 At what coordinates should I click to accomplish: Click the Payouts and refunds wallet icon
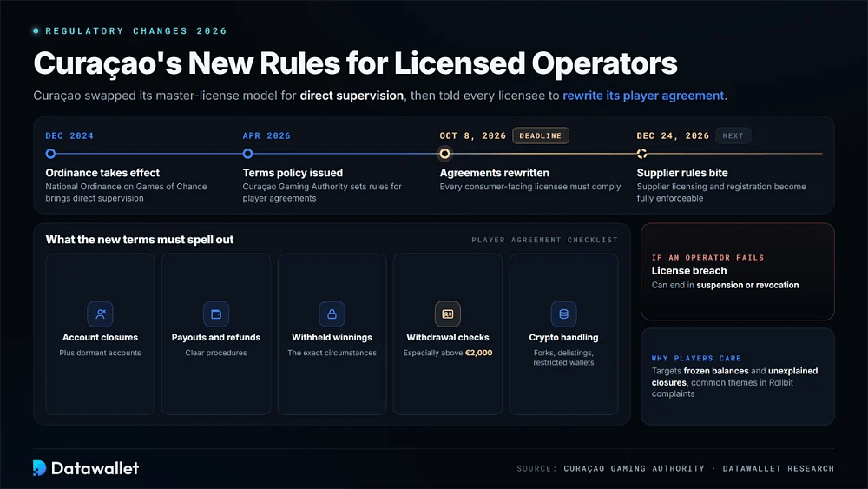point(216,314)
